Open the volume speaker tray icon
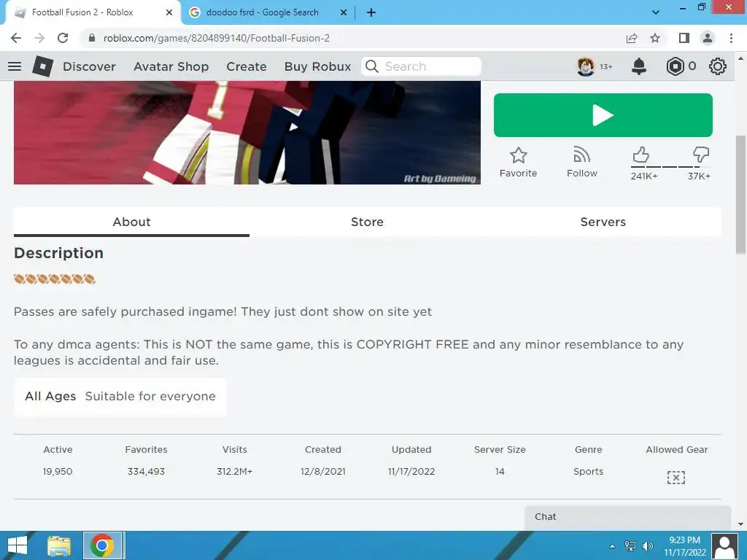 coord(648,545)
